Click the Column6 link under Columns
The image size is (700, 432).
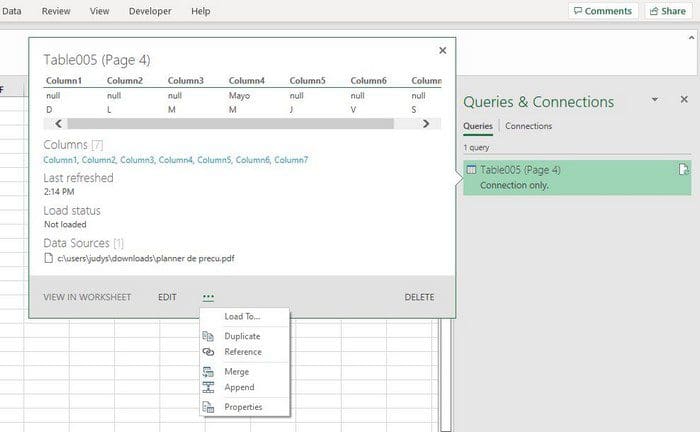pos(253,160)
